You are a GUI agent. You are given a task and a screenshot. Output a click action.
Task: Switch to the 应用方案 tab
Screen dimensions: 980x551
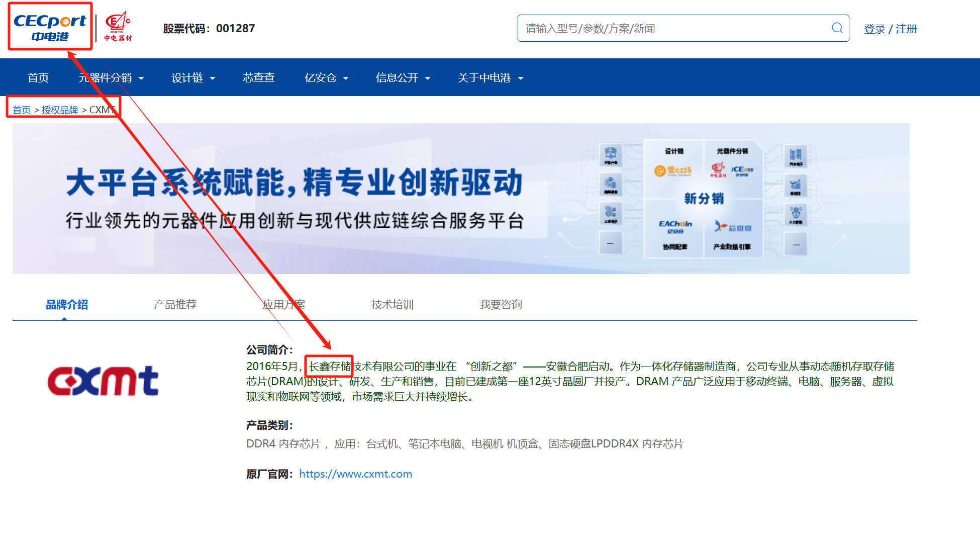click(284, 304)
